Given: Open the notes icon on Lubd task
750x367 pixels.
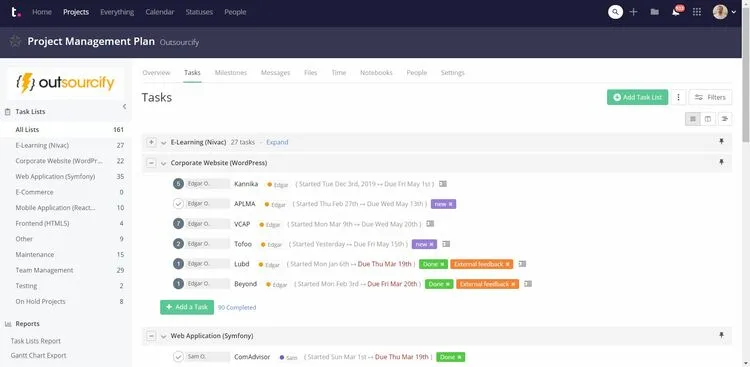Looking at the screenshot, I should (522, 264).
